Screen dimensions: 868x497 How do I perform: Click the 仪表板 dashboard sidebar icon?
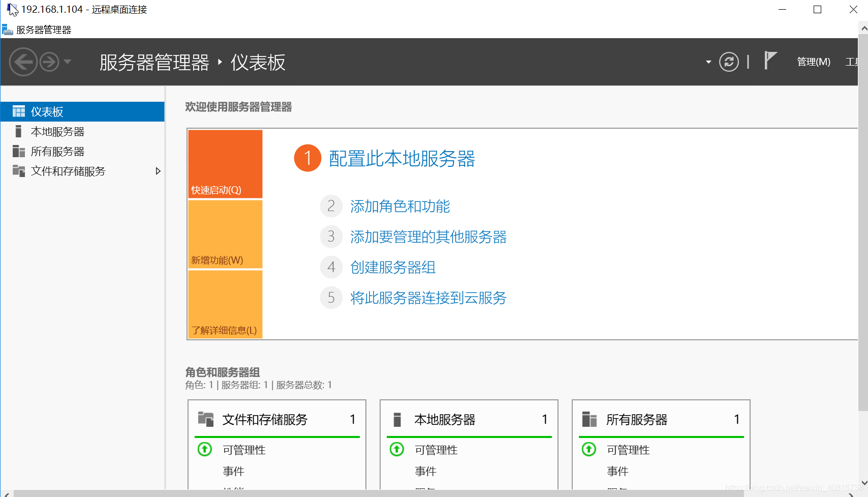19,111
